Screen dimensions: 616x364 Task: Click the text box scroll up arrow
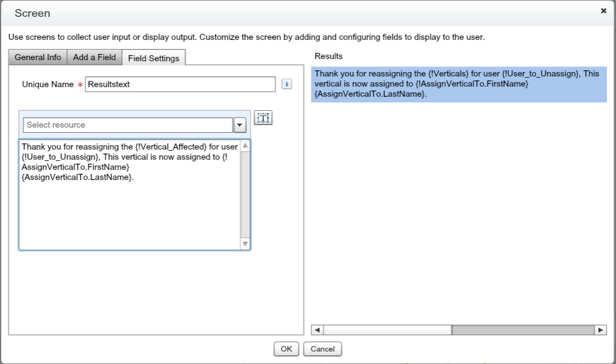pyautogui.click(x=245, y=145)
